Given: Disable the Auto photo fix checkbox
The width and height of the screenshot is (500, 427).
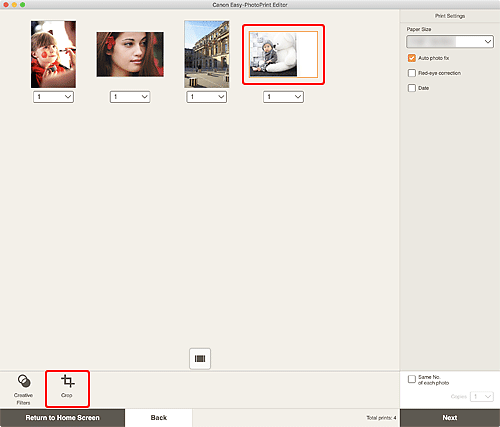Looking at the screenshot, I should 412,58.
